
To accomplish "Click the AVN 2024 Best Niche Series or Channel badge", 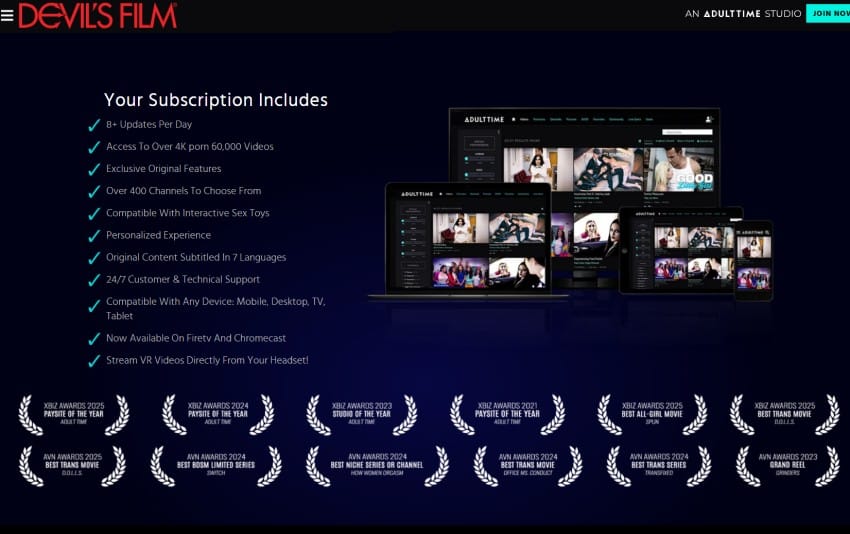I will (x=377, y=466).
